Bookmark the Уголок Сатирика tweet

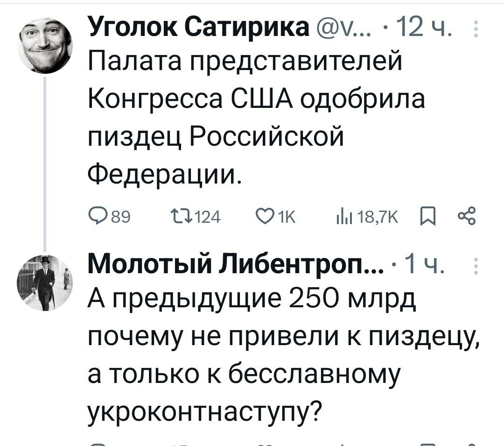click(427, 217)
